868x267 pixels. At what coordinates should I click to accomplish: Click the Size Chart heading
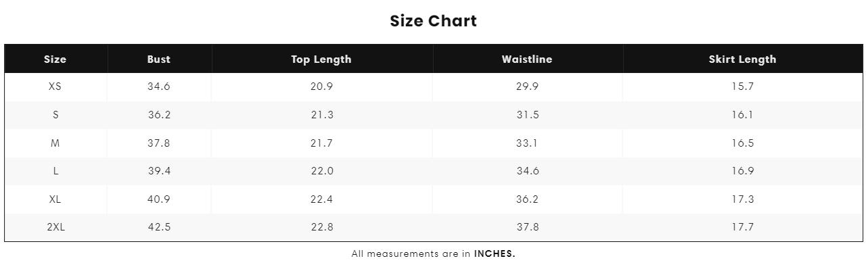(x=433, y=21)
